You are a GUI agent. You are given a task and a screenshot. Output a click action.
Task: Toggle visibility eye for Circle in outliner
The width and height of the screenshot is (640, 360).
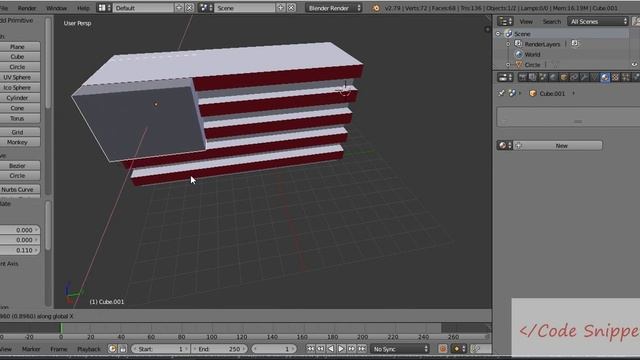coord(634,64)
